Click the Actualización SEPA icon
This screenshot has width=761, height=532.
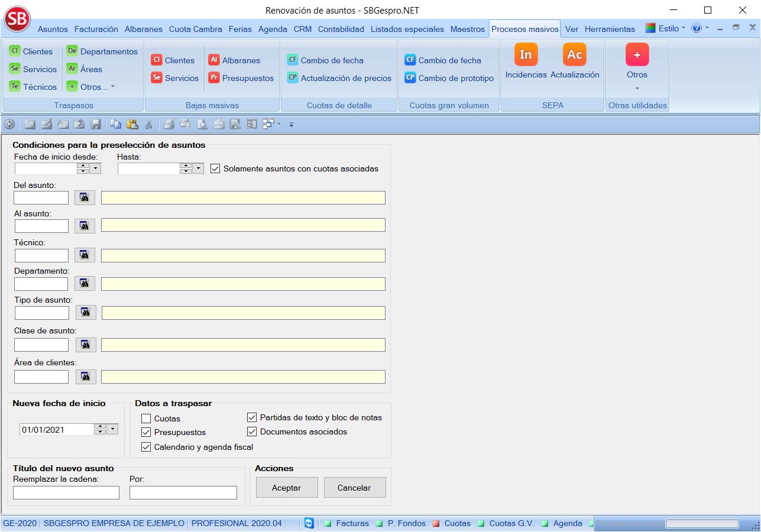click(574, 55)
